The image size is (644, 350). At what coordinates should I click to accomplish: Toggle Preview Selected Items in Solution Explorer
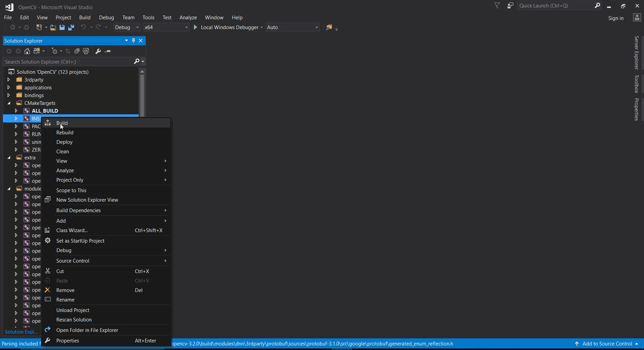click(x=86, y=51)
